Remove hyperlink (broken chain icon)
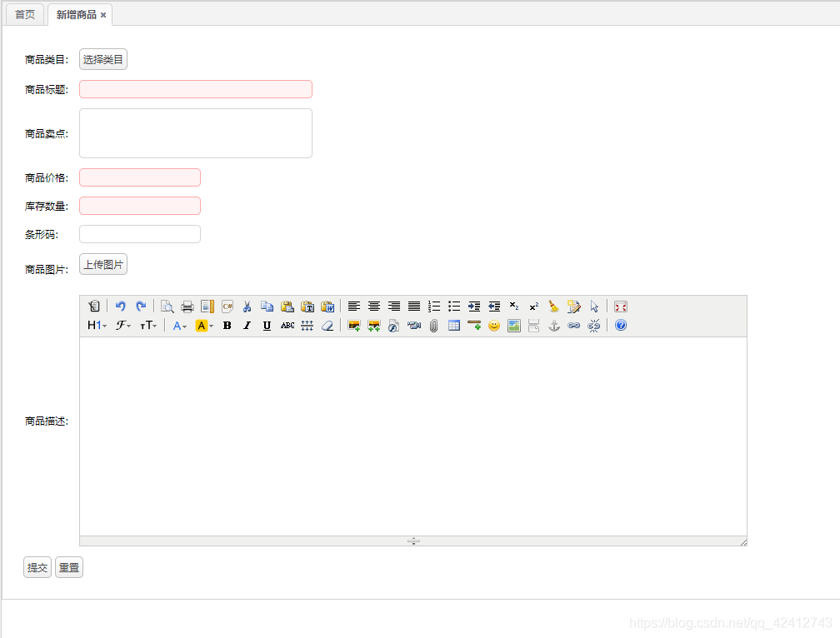Viewport: 840px width, 638px height. 593,326
